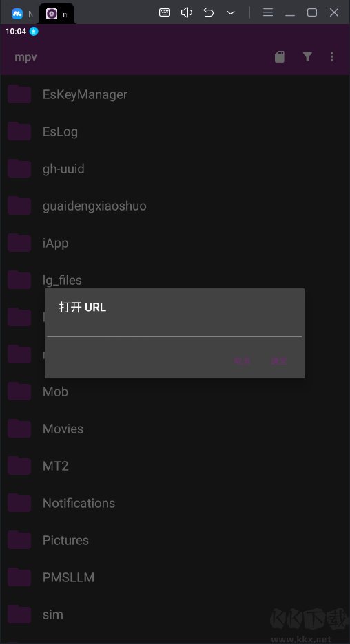Click 取消 to cancel the dialog
Image resolution: width=350 pixels, height=644 pixels.
point(243,361)
